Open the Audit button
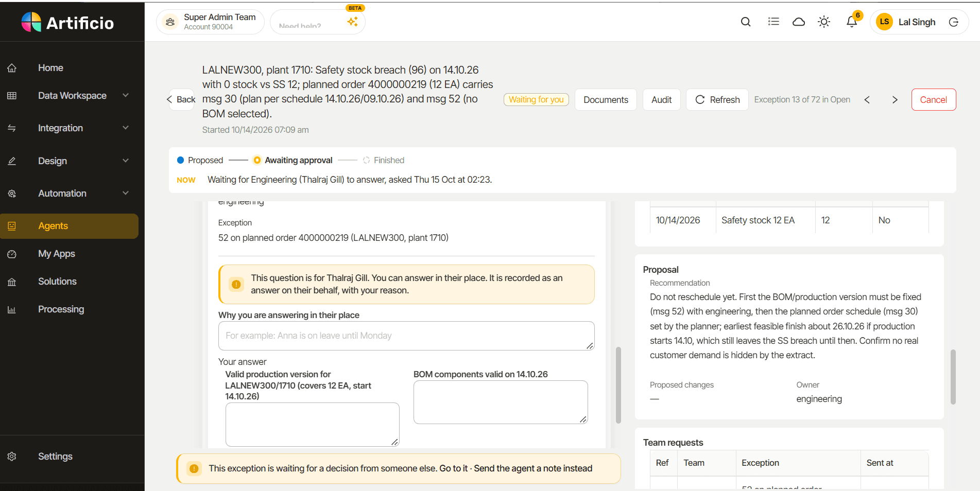 (661, 100)
